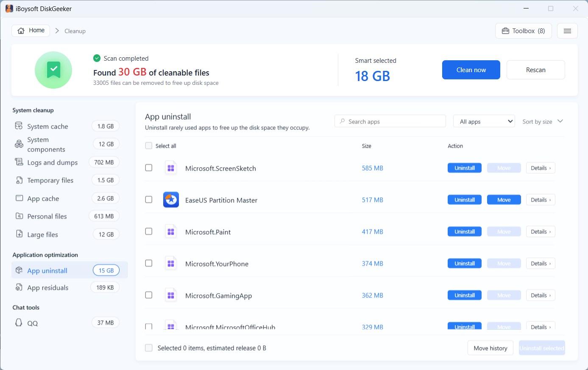
Task: Click the Clean now button
Action: pyautogui.click(x=471, y=70)
